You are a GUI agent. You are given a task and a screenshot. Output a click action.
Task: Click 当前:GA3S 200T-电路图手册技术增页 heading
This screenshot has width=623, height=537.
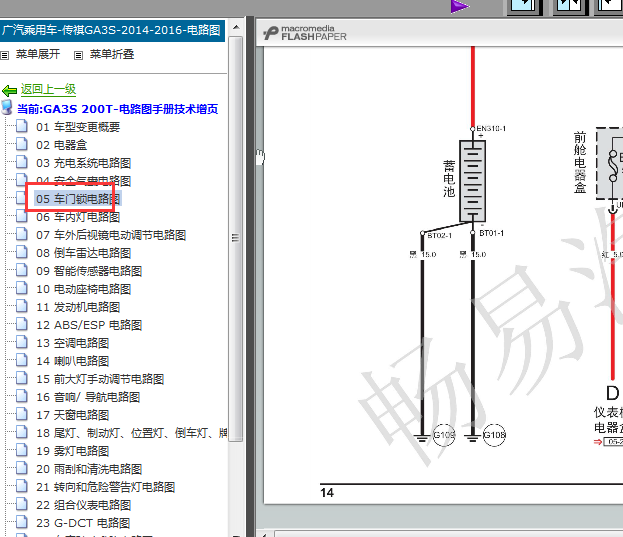click(x=118, y=109)
